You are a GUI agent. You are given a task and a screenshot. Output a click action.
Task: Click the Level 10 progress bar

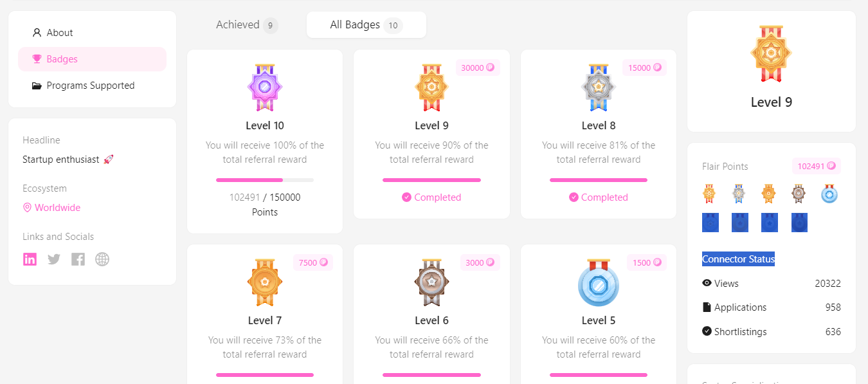pos(264,179)
